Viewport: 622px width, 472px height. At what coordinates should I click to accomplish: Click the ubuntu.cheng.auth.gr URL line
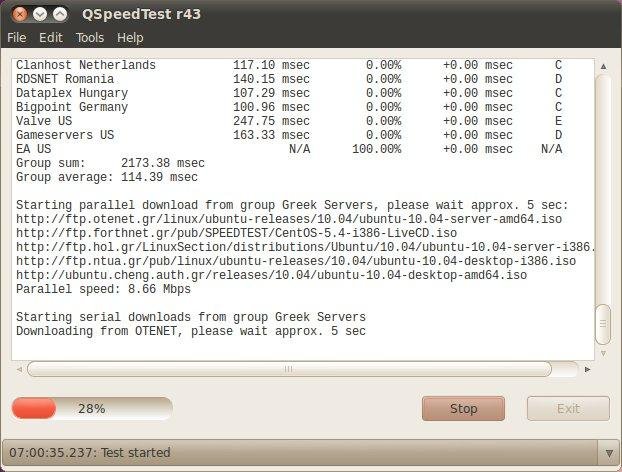pyautogui.click(x=271, y=275)
